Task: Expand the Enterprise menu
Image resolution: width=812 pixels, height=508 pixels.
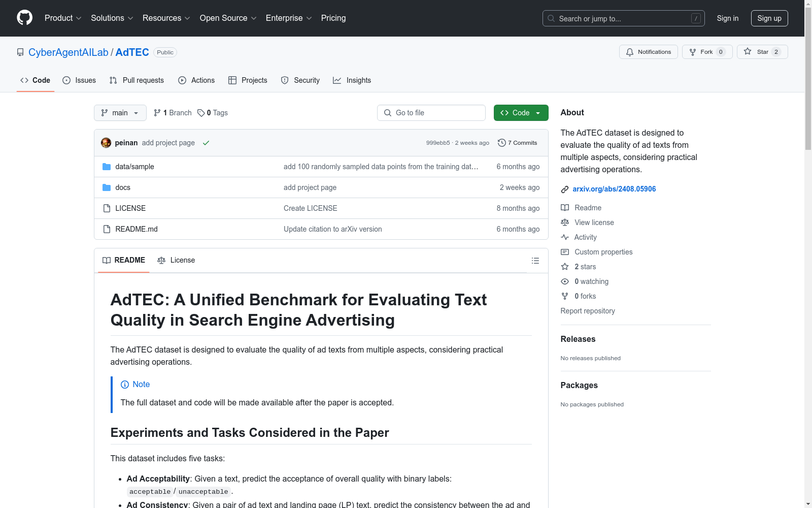Action: 289,18
